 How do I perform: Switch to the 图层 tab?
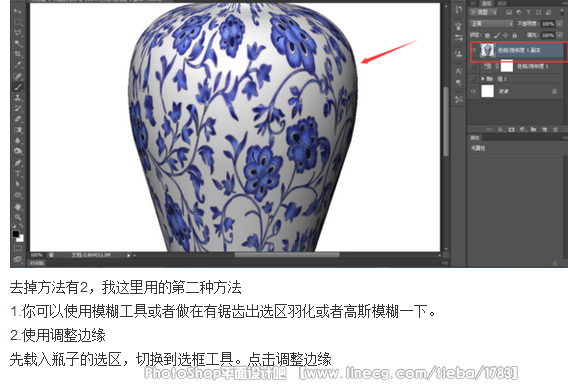point(487,3)
